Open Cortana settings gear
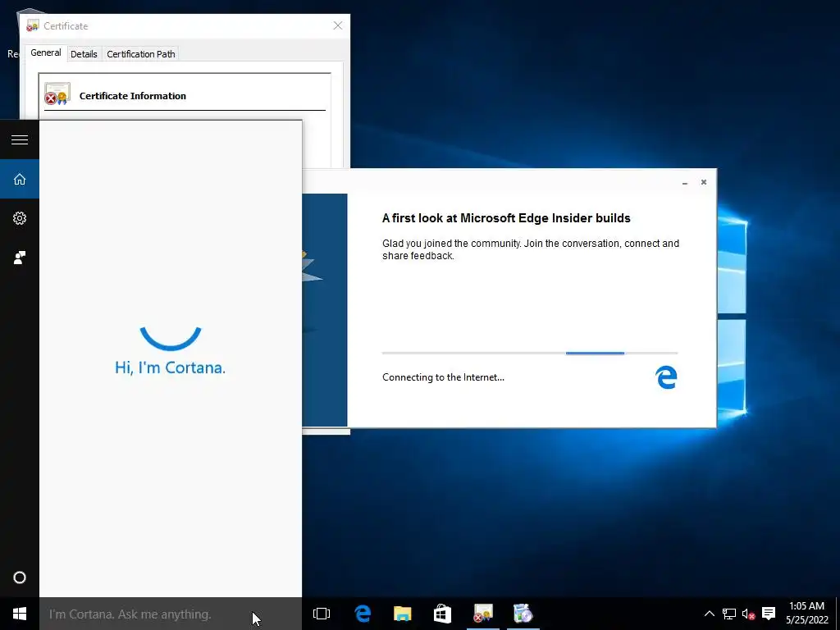Viewport: 840px width, 630px height. pos(20,218)
